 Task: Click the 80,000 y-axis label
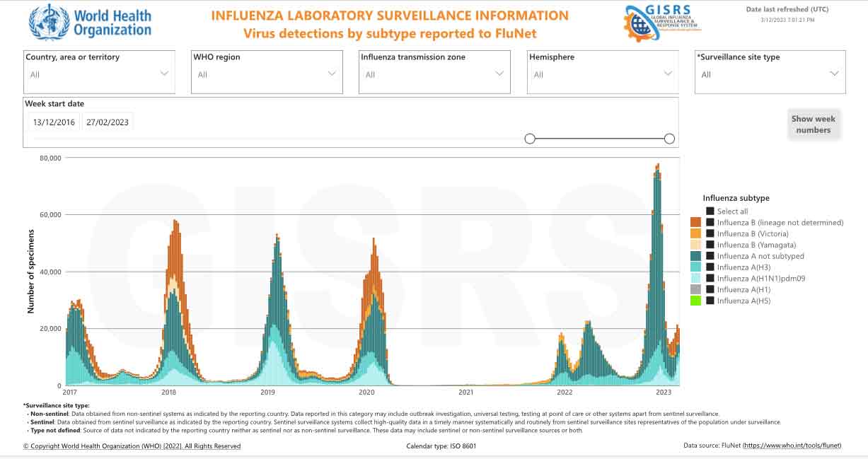(50, 158)
